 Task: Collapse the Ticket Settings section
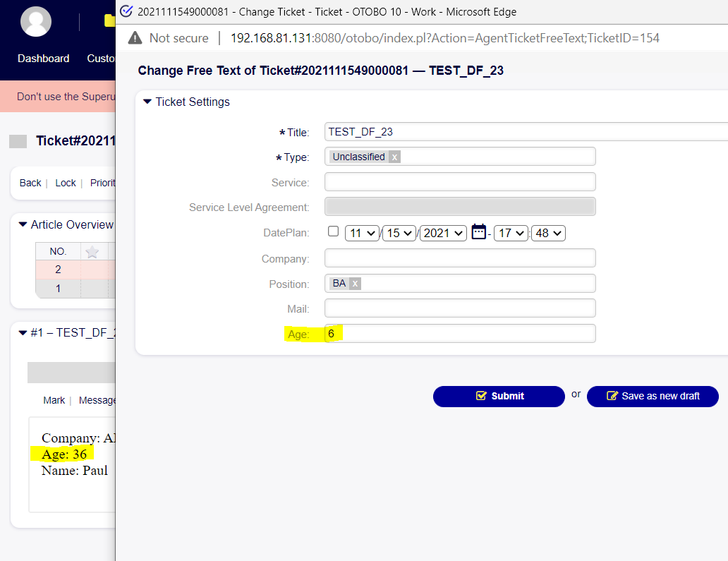coord(147,102)
